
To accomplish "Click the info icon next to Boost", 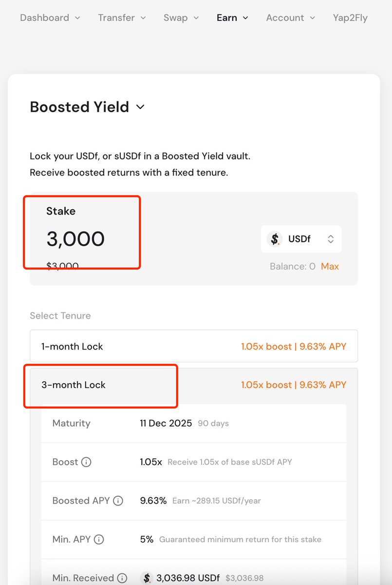I will tap(86, 462).
